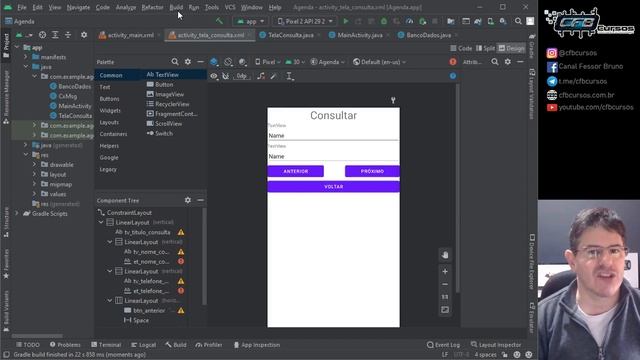Screen dimensions: 640x360
Task: Select Buttons category in Palette
Action: 109,99
